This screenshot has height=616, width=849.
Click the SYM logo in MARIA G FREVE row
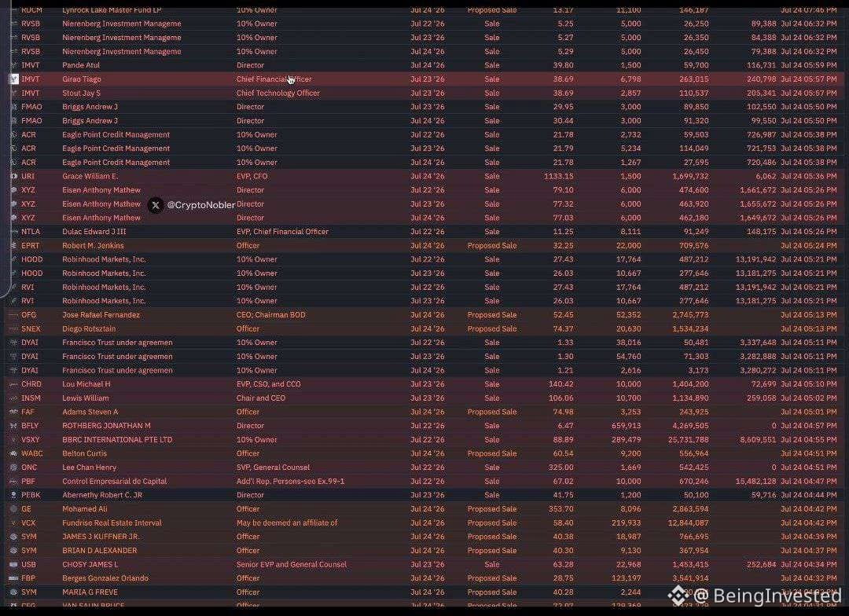14,592
